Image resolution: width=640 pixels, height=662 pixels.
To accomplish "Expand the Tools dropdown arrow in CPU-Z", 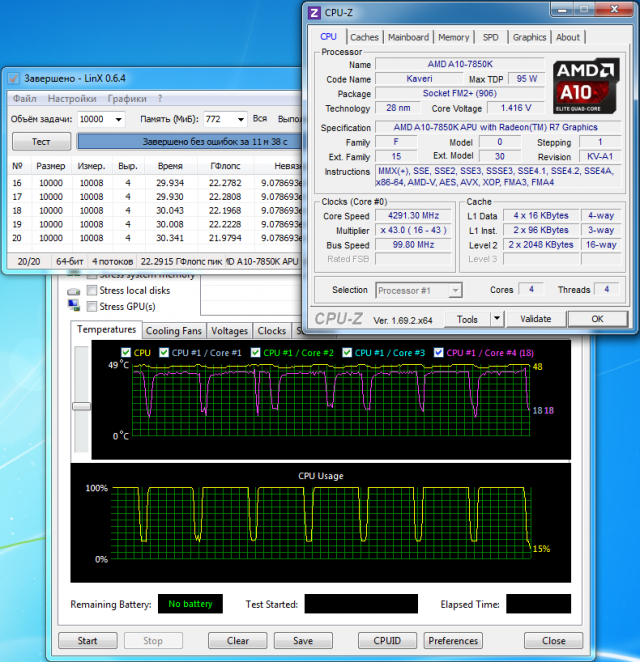I will tap(497, 319).
